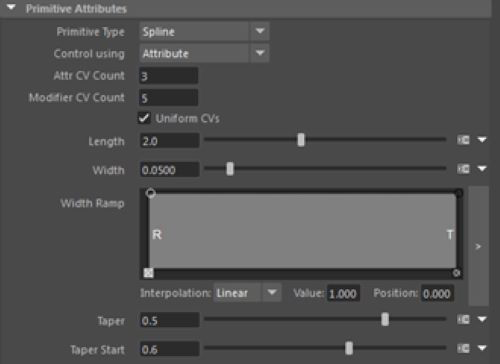
Task: Click the Taper Start value field
Action: 169,349
